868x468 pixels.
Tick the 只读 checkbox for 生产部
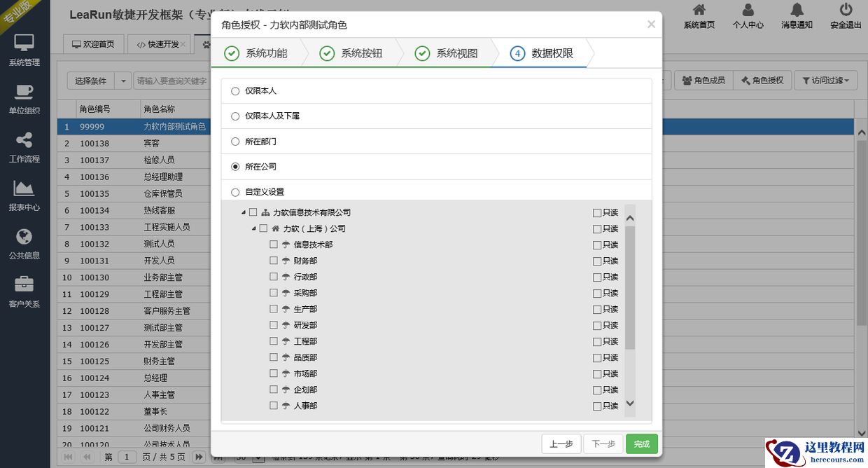[597, 309]
